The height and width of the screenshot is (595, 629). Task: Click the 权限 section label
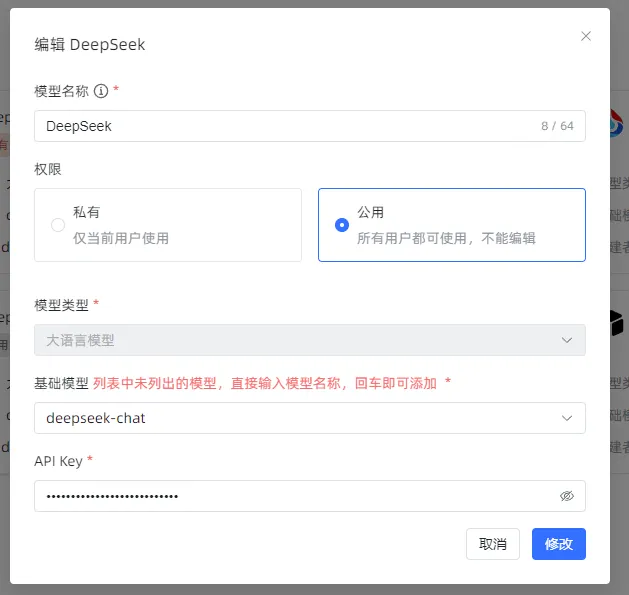(x=48, y=169)
